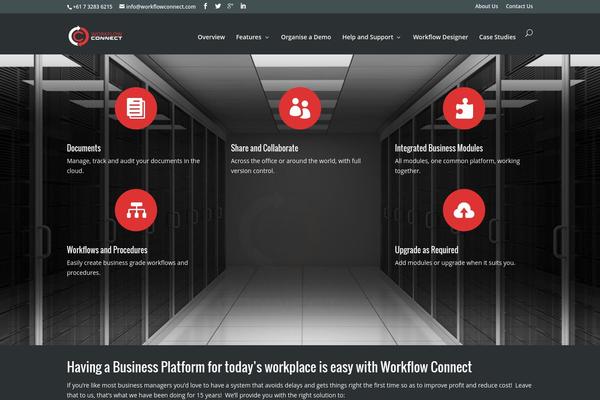This screenshot has width=600, height=400.
Task: Click the Upgrade as Required heading
Action: click(426, 250)
